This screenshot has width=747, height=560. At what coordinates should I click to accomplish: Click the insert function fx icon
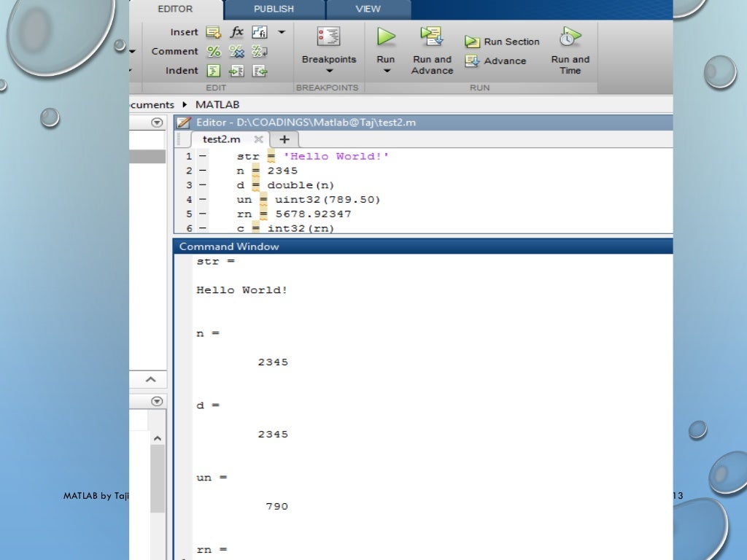tap(237, 32)
